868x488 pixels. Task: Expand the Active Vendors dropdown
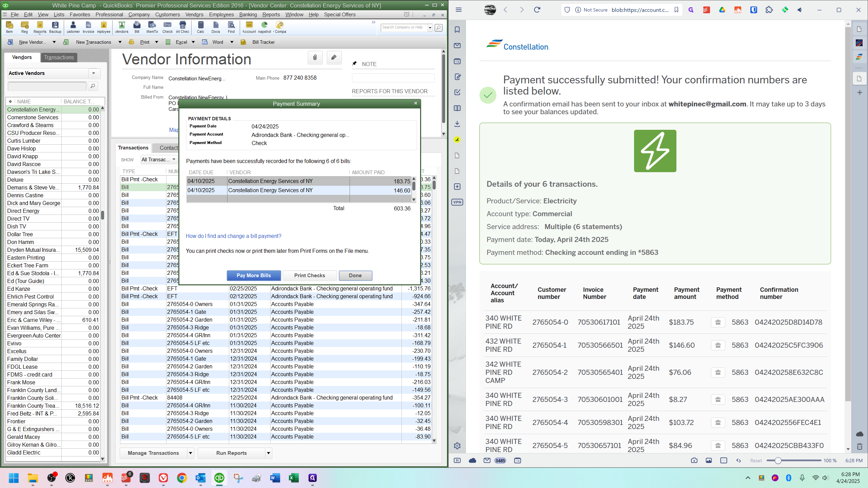(94, 73)
